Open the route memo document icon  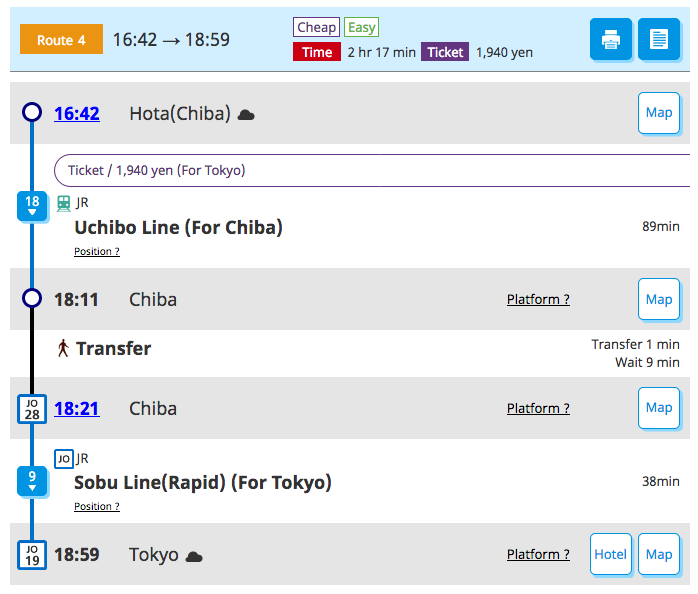click(659, 40)
